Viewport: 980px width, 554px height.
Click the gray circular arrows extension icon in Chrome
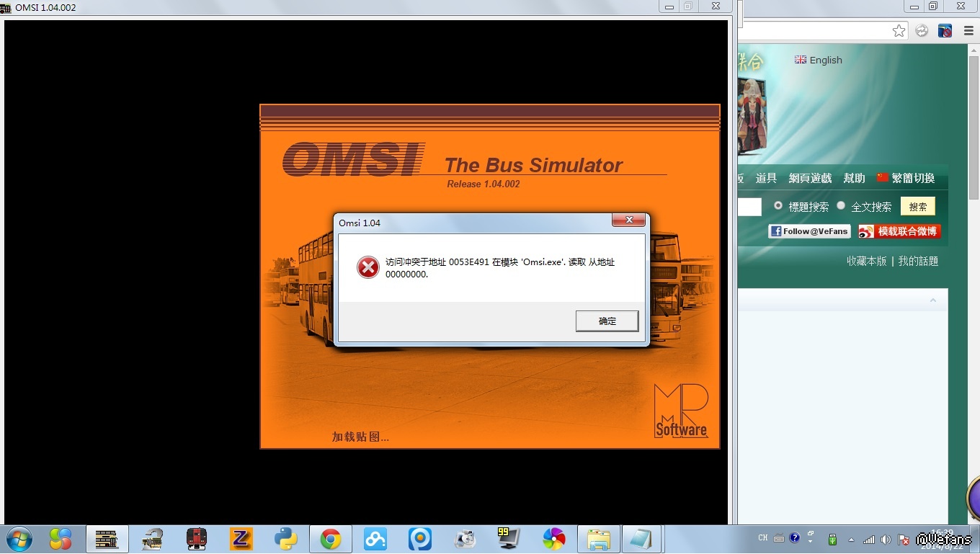coord(922,30)
